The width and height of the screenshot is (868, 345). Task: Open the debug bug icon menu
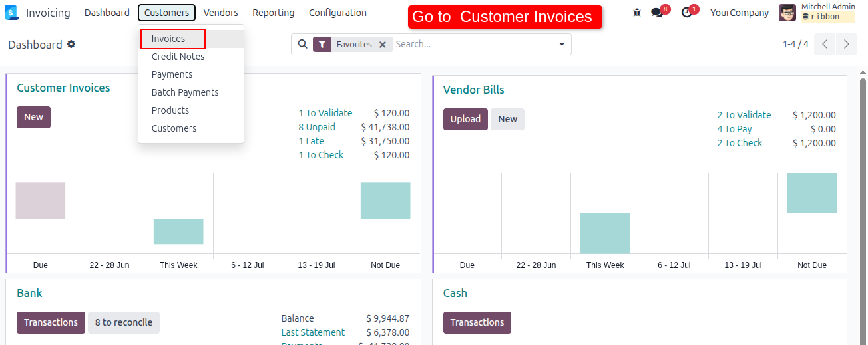(x=637, y=13)
